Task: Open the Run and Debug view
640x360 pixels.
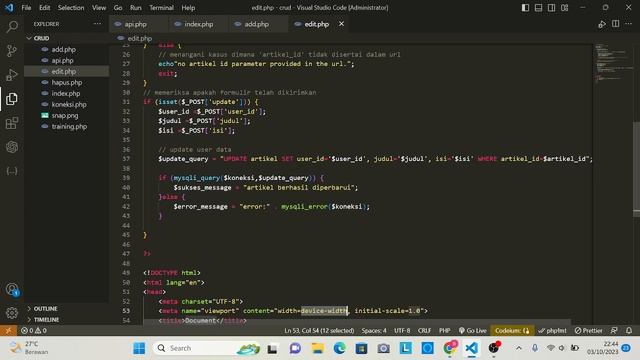Action: [12, 75]
